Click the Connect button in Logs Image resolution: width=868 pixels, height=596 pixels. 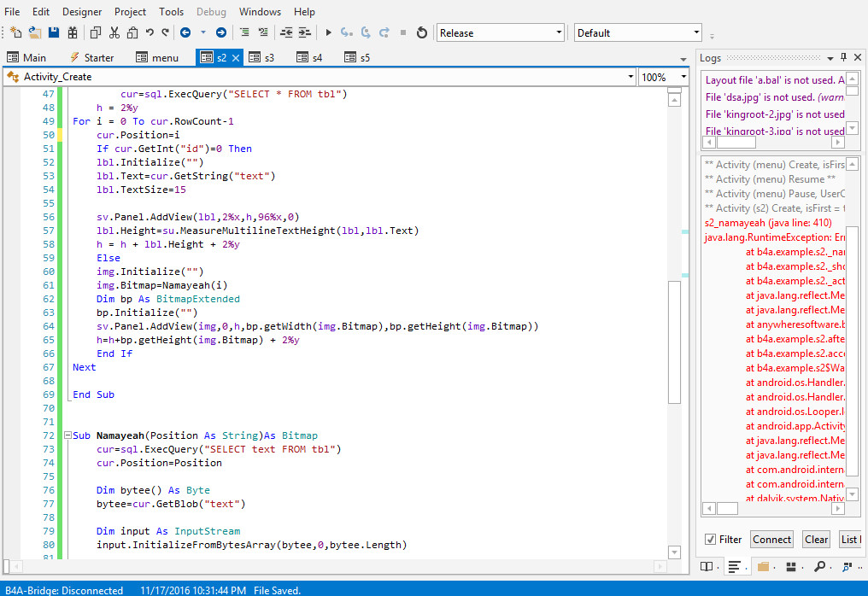(x=771, y=539)
